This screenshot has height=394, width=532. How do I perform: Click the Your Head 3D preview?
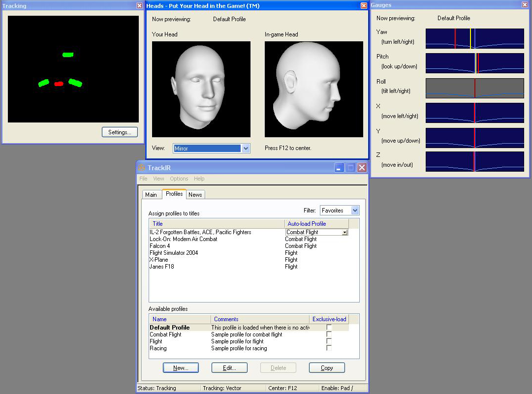pyautogui.click(x=201, y=89)
